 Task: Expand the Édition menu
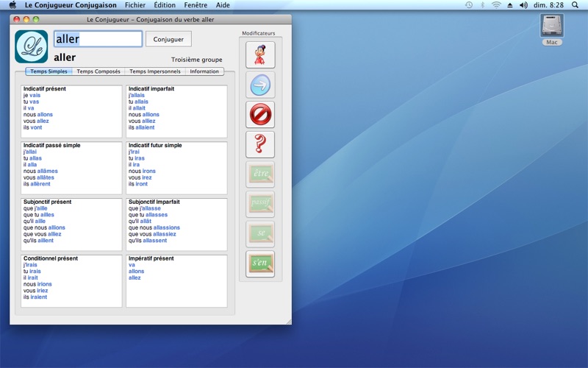tap(165, 5)
